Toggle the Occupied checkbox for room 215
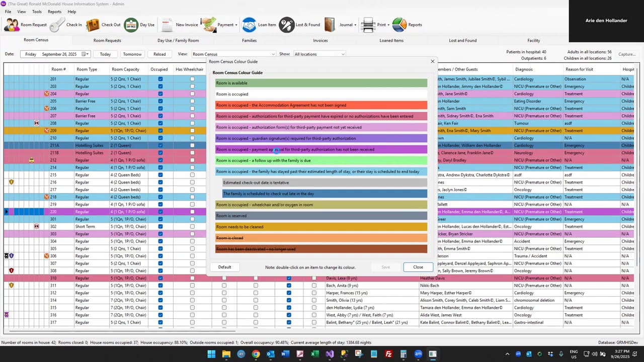The image size is (644, 362). [x=160, y=175]
